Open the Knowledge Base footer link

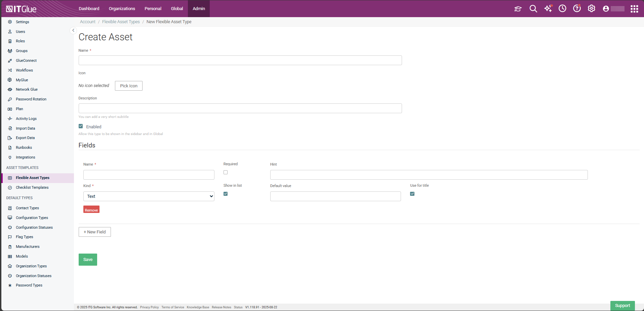(198, 307)
